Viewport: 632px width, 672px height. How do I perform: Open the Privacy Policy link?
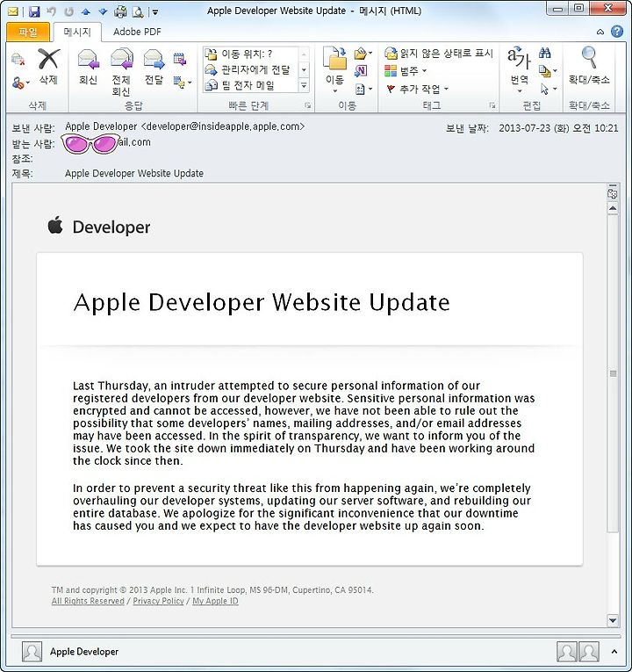pyautogui.click(x=158, y=601)
